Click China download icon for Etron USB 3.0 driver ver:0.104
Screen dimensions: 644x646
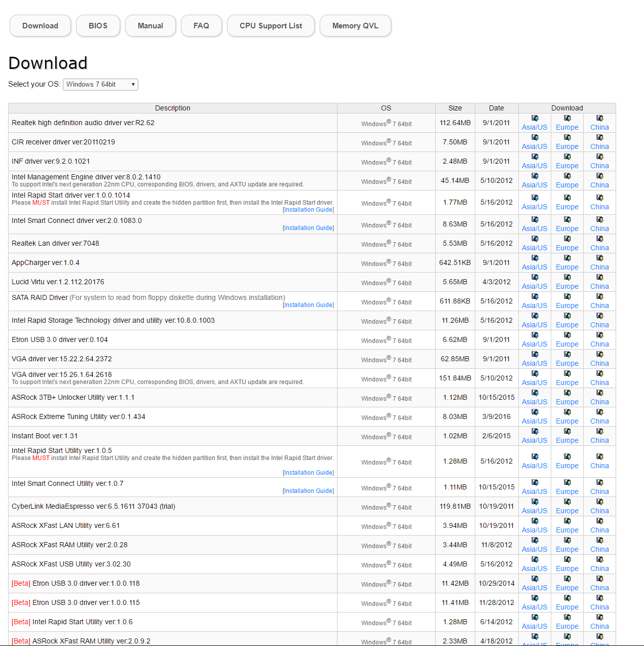599,335
